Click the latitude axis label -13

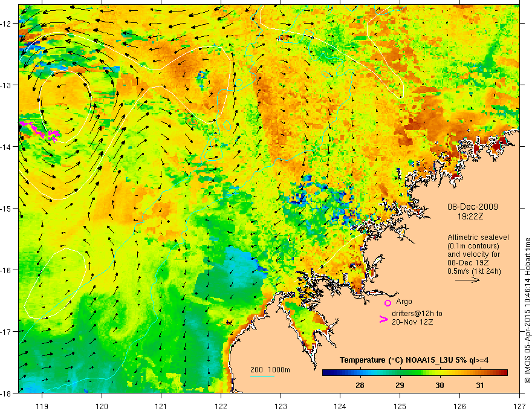coord(6,85)
